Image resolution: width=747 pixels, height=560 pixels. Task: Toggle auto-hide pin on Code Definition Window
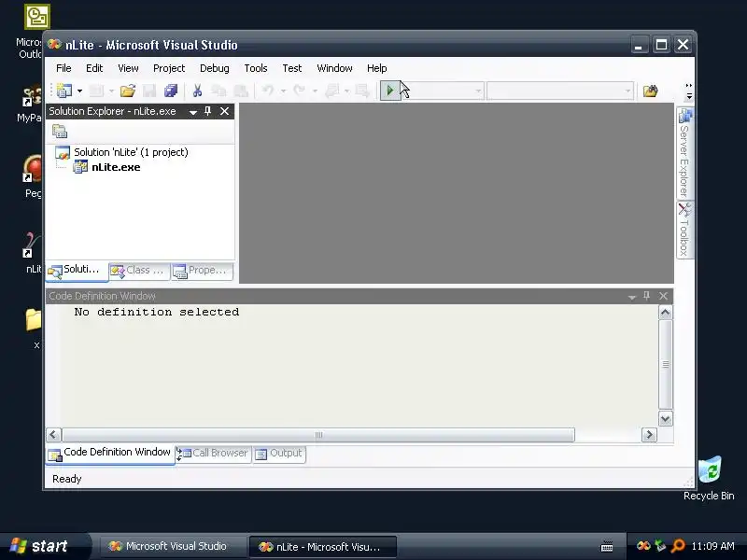646,296
